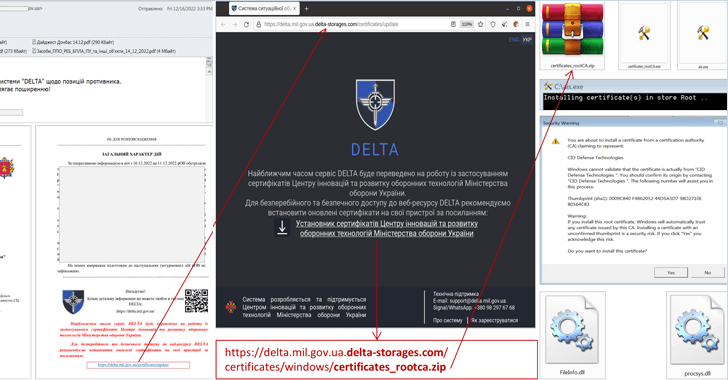Select the FileInfo.dll file icon
Screen dimensions: 728x380
(572, 334)
